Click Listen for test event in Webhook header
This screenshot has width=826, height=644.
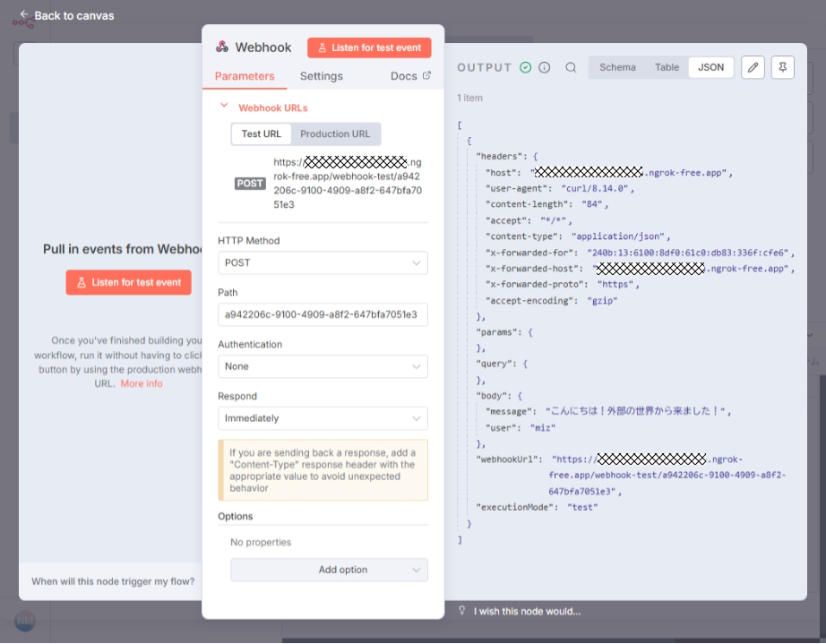tap(369, 47)
